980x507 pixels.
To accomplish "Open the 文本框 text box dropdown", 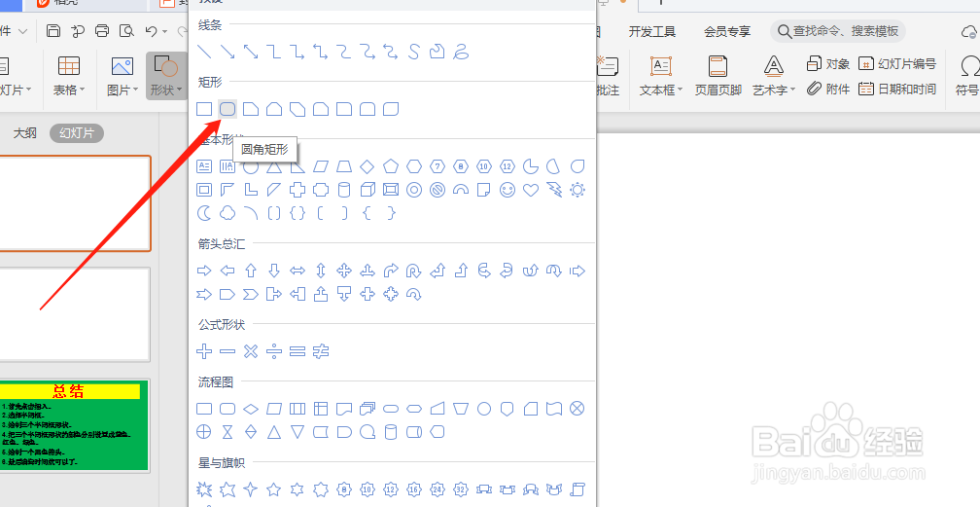I will [661, 76].
